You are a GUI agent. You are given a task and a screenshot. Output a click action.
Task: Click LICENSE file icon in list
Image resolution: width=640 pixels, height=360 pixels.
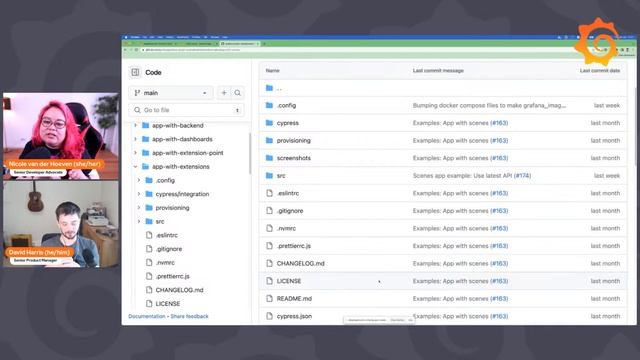pos(269,281)
